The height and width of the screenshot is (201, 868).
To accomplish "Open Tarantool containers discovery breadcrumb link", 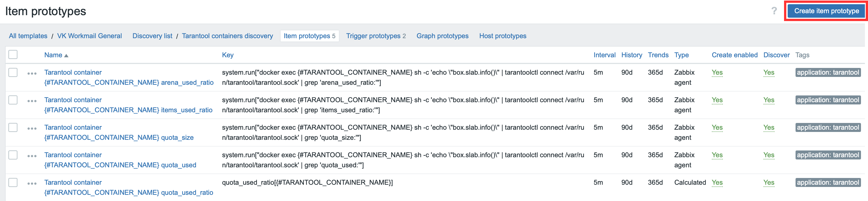I will [x=227, y=36].
